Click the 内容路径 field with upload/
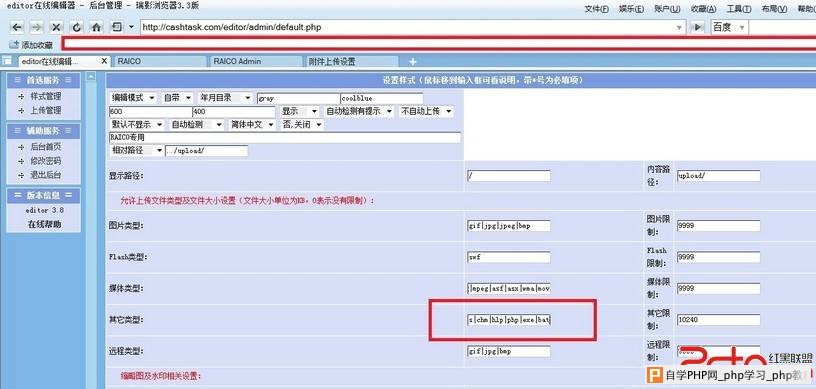 click(718, 175)
